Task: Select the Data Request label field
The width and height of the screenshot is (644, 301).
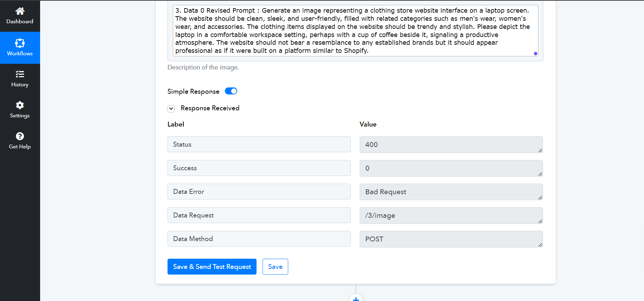Action: pos(259,215)
